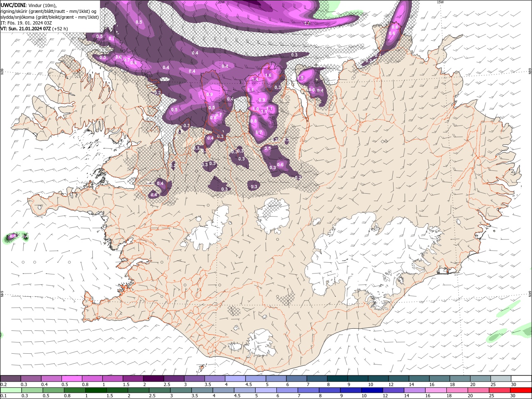Click the white swatch labeled 30 in upper legend

522,379
